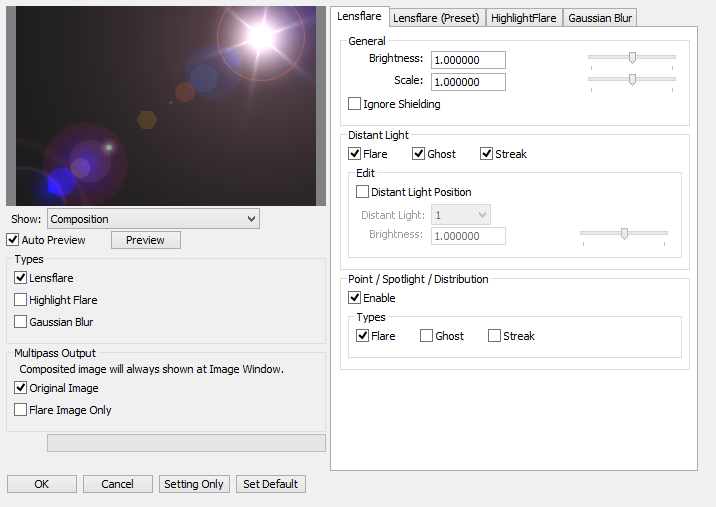This screenshot has width=716, height=507.
Task: Open the Show Composition dropdown
Action: [153, 219]
